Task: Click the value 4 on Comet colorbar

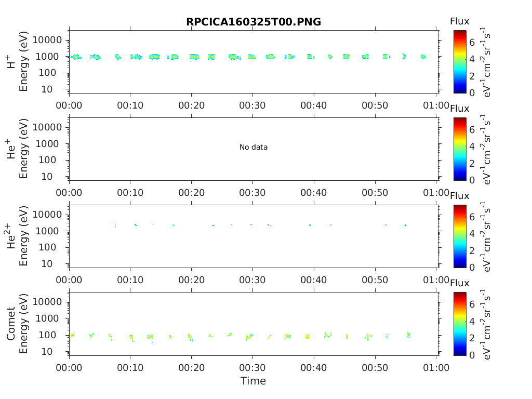Action: pyautogui.click(x=472, y=321)
